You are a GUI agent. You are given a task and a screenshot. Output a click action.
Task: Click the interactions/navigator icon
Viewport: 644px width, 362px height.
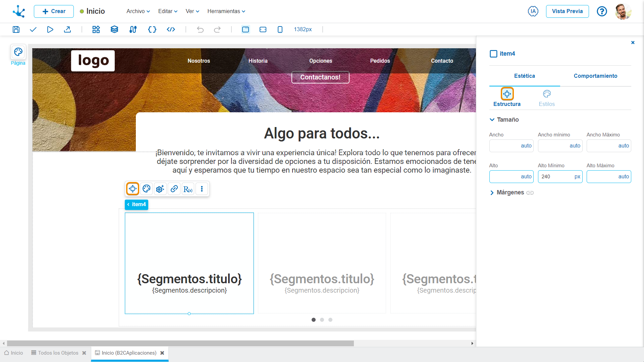pos(133,29)
